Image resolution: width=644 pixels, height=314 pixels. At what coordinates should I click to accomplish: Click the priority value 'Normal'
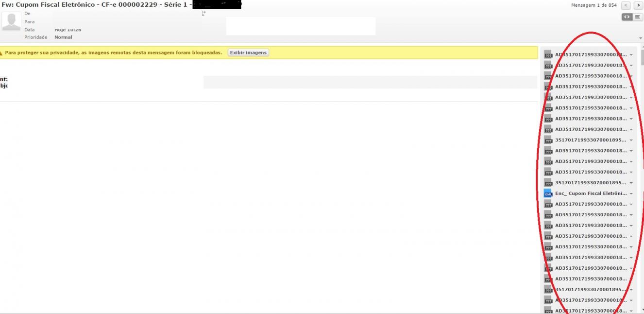tap(63, 37)
